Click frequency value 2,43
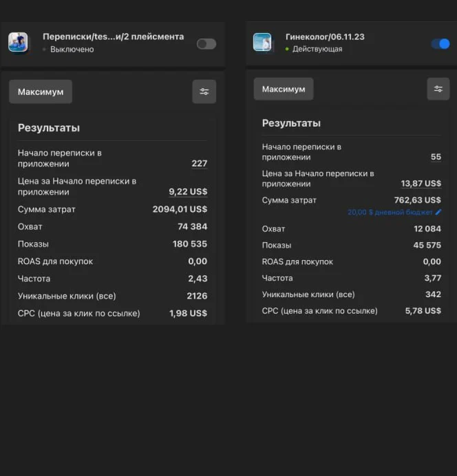457x476 pixels. 198,279
